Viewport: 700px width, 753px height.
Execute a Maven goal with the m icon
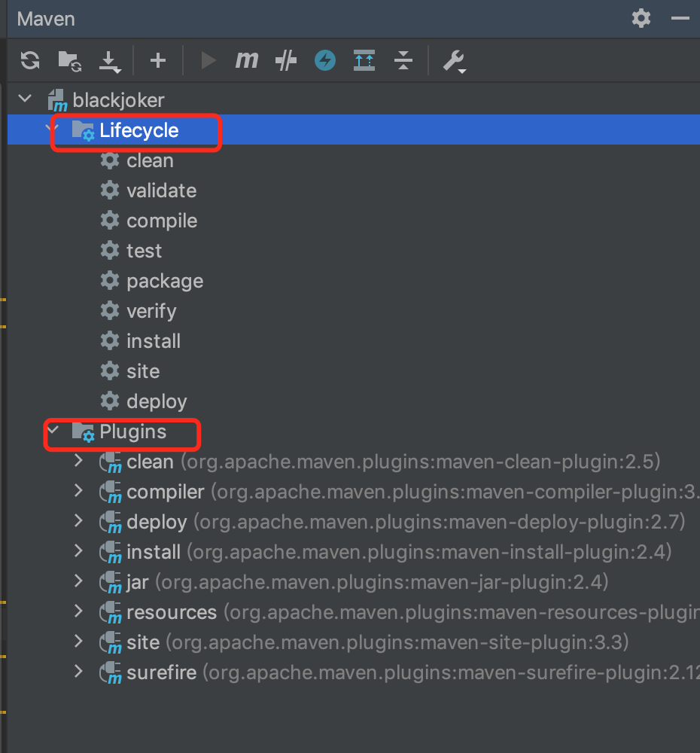click(x=246, y=60)
